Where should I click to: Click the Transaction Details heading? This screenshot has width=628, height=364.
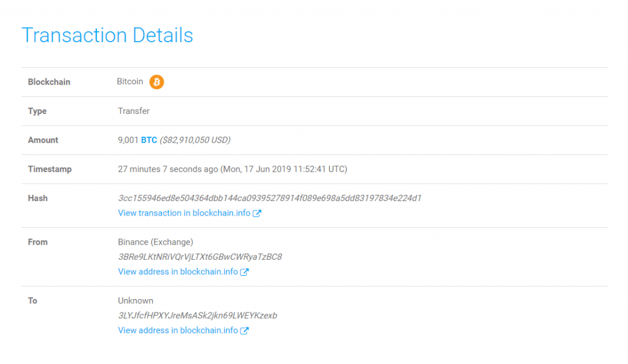pyautogui.click(x=107, y=35)
